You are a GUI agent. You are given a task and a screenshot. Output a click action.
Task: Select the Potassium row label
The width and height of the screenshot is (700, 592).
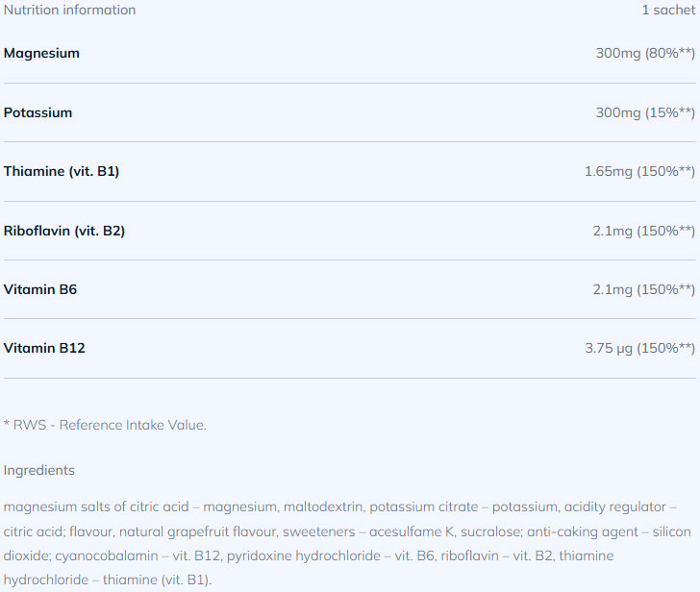(37, 112)
